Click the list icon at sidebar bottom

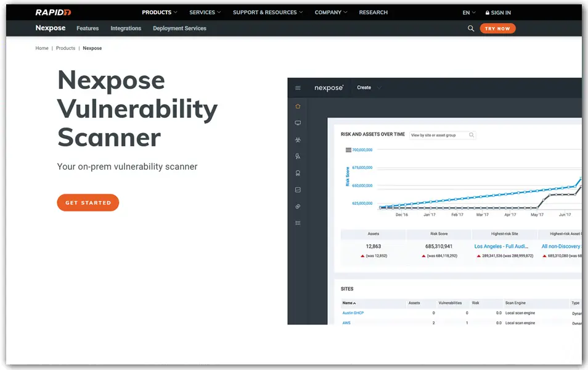click(x=298, y=223)
